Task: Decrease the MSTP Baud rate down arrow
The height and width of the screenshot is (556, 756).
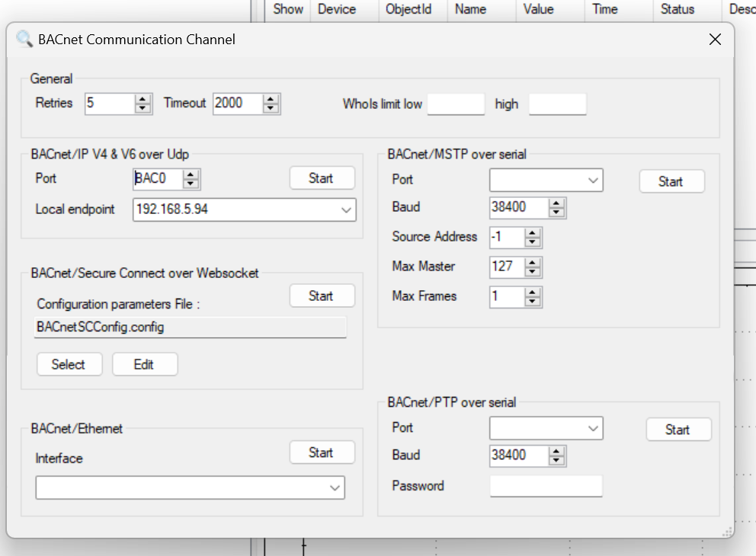Action: (x=556, y=212)
